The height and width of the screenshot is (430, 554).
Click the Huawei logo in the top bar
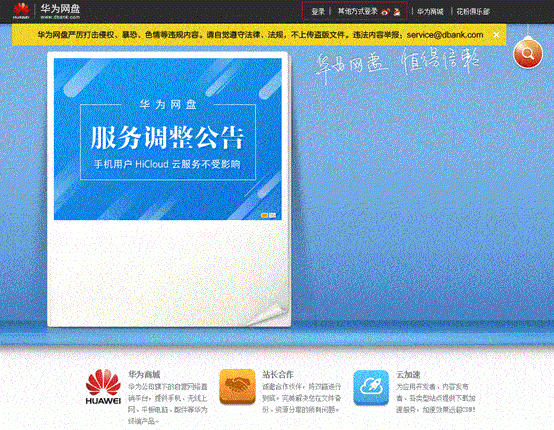[21, 11]
